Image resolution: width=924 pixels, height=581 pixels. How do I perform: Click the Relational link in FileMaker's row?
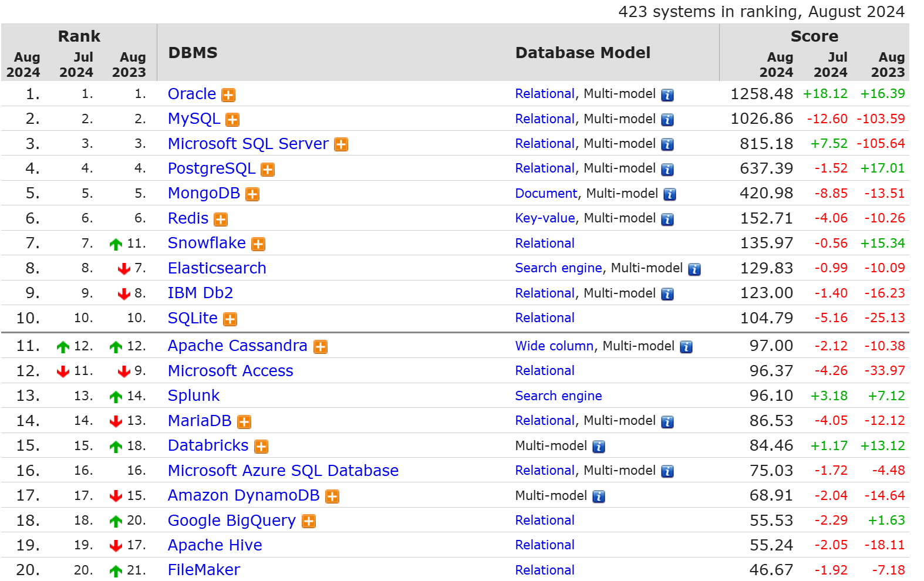point(545,570)
